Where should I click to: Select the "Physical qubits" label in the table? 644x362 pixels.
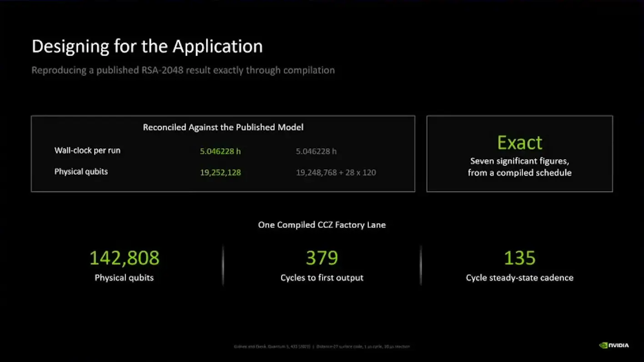pyautogui.click(x=81, y=172)
